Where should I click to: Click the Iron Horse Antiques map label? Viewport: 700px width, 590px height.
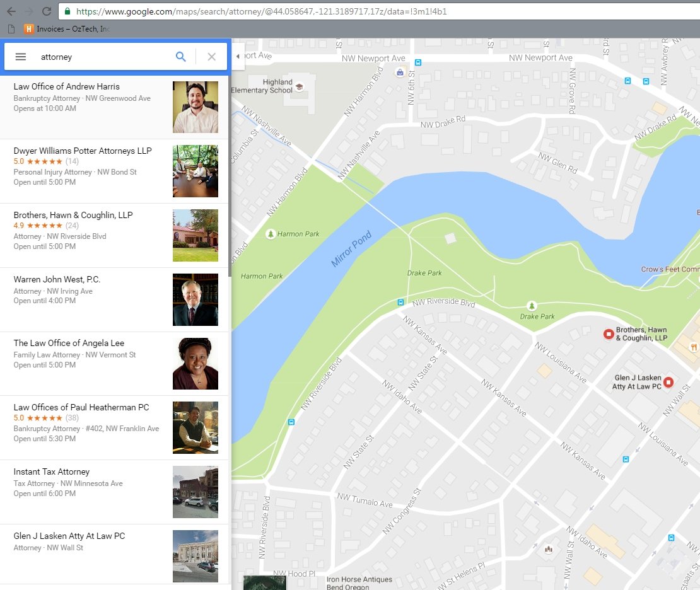point(359,583)
